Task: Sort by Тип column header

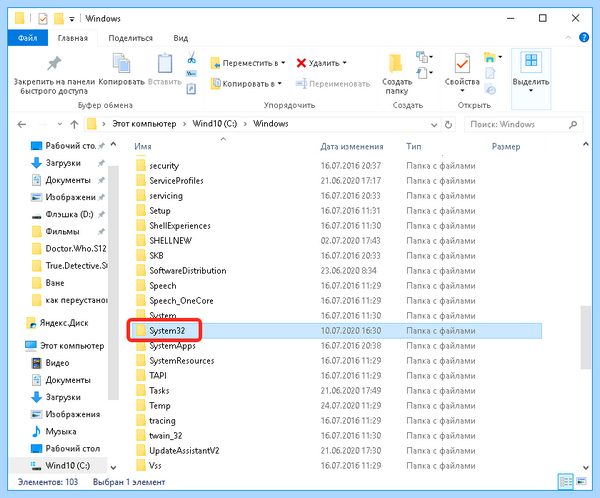Action: tap(414, 146)
